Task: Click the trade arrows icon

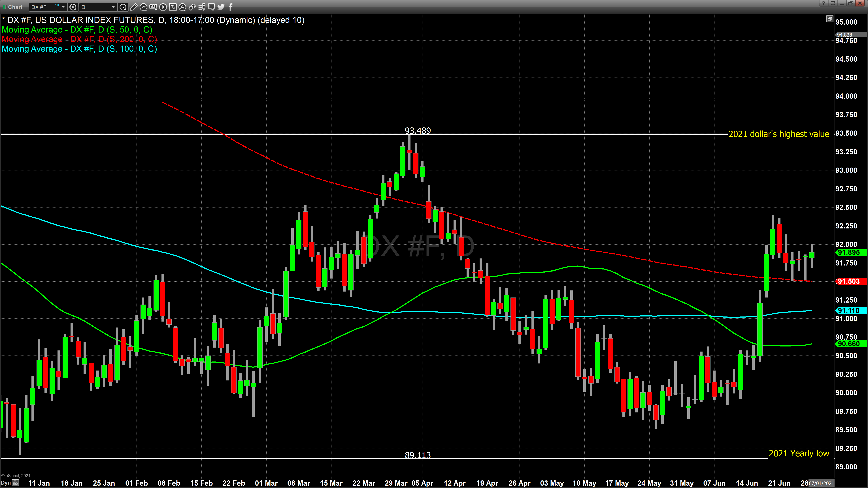Action: coord(192,7)
